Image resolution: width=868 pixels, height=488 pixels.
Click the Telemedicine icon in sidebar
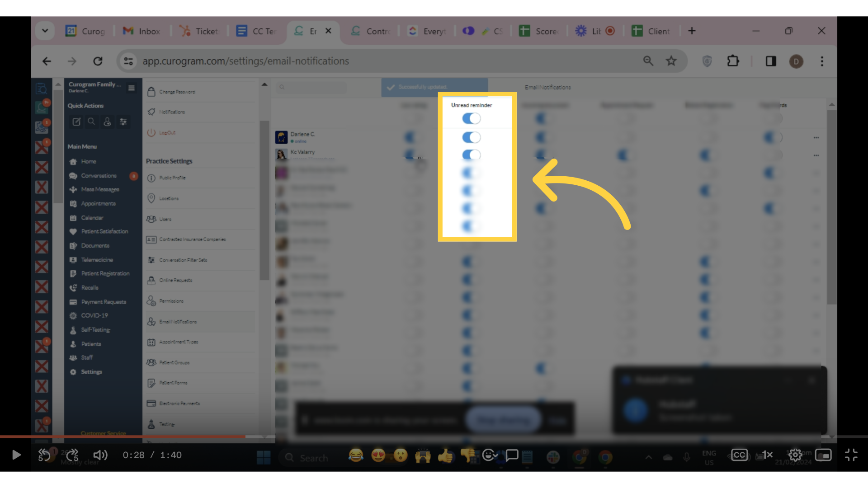[x=73, y=259]
